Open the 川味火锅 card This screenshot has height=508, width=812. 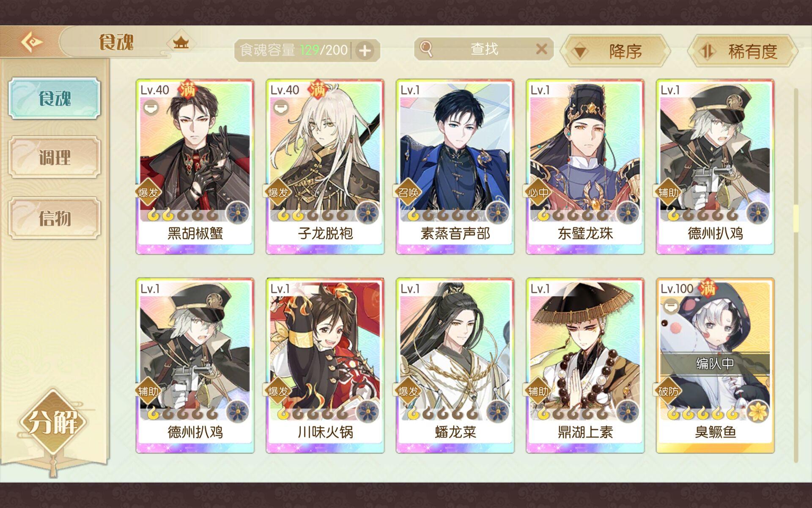tap(325, 365)
